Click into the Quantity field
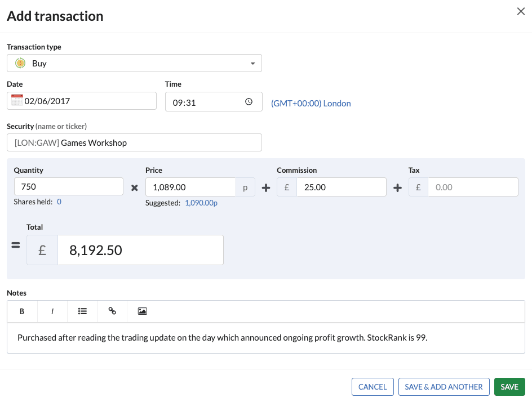Screen dimensions: 532x402 [x=68, y=187]
